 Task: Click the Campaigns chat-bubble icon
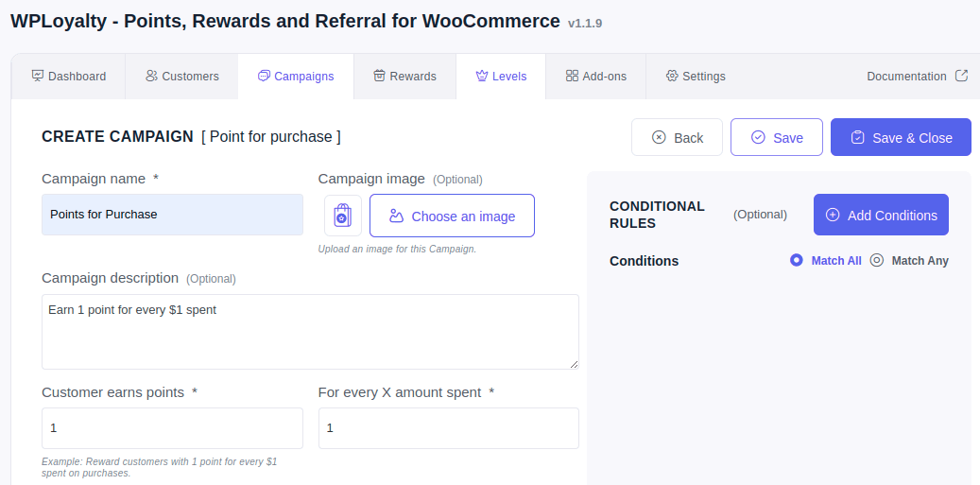pos(264,76)
